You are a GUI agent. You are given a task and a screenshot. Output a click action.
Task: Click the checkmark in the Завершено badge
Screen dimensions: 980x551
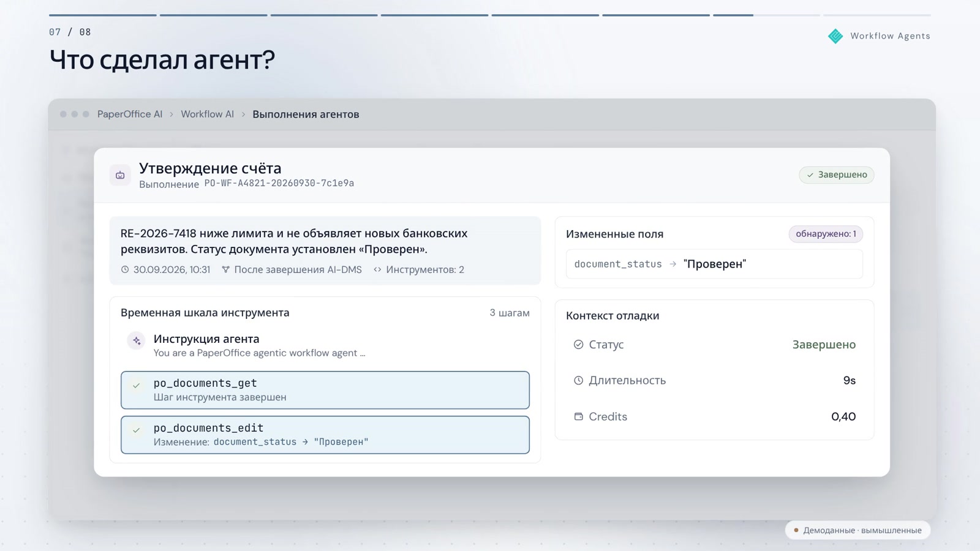pyautogui.click(x=810, y=175)
